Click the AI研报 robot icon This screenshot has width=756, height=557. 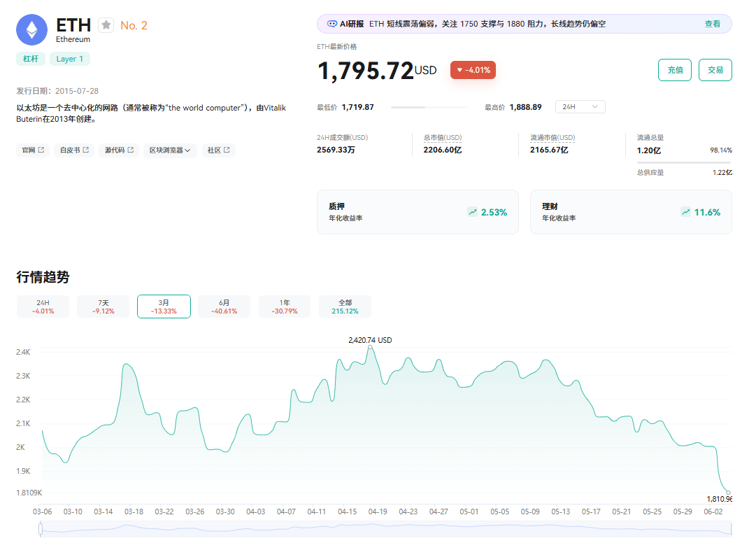coord(331,24)
